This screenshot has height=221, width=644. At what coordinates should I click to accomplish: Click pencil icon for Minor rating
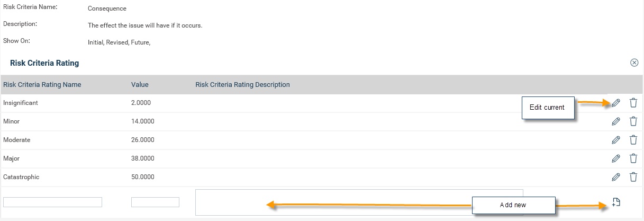(615, 121)
